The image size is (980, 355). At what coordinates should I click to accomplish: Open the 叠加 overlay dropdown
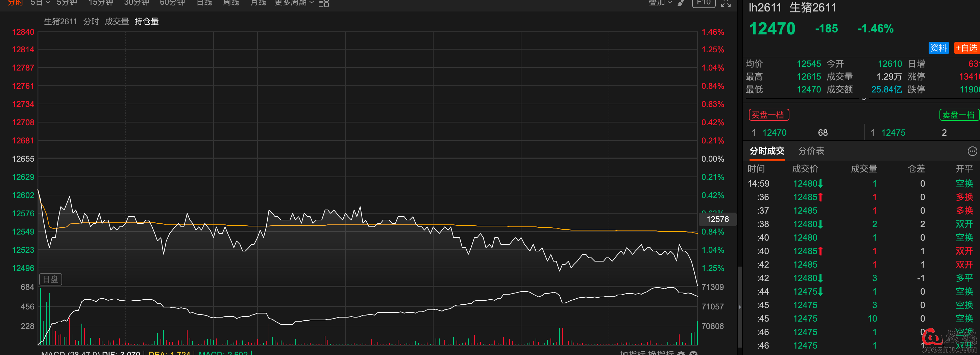click(x=660, y=3)
